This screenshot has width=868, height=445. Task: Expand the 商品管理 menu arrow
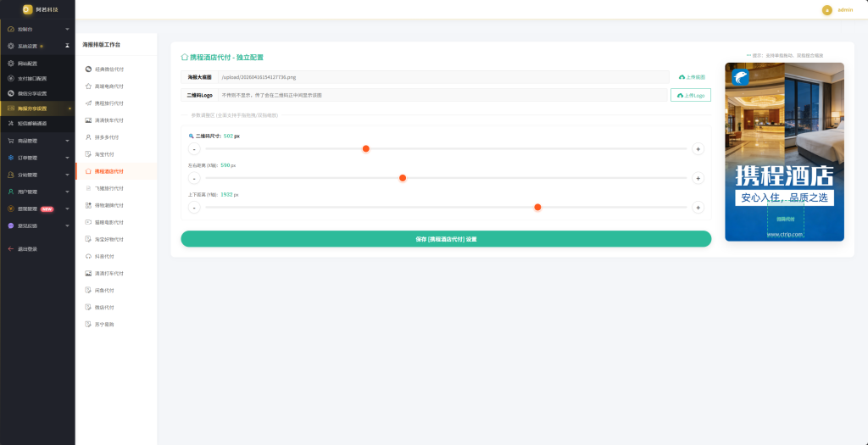67,141
